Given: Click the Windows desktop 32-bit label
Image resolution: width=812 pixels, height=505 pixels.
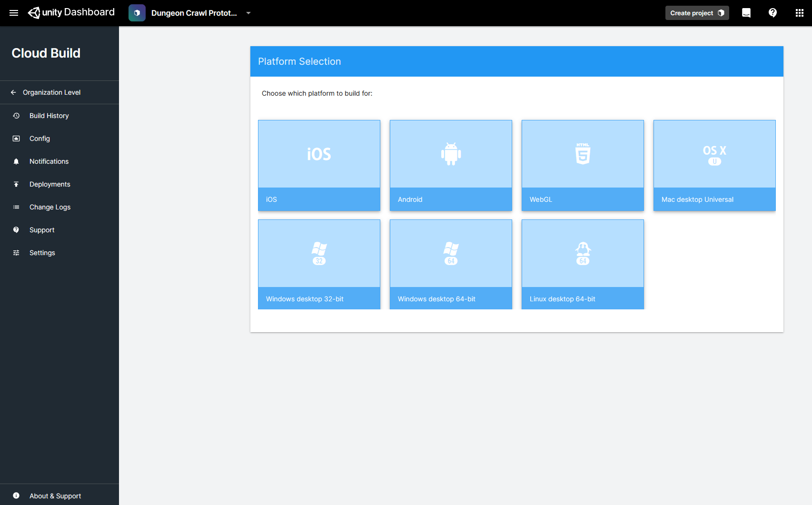Looking at the screenshot, I should point(305,299).
